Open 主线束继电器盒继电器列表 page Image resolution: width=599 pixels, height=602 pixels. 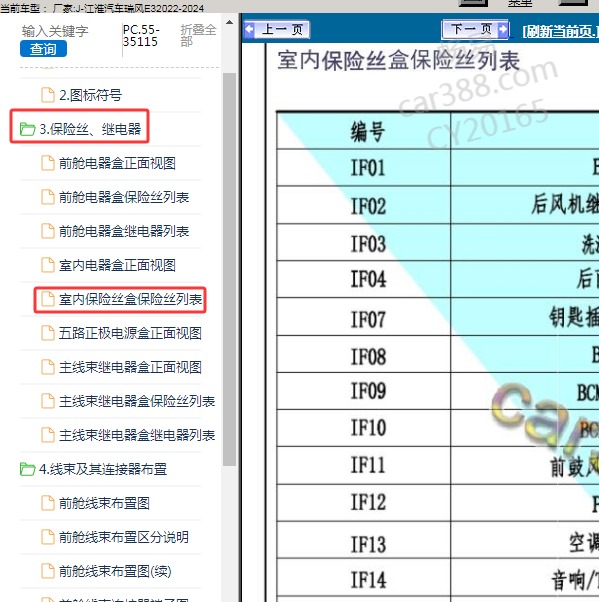coord(137,435)
